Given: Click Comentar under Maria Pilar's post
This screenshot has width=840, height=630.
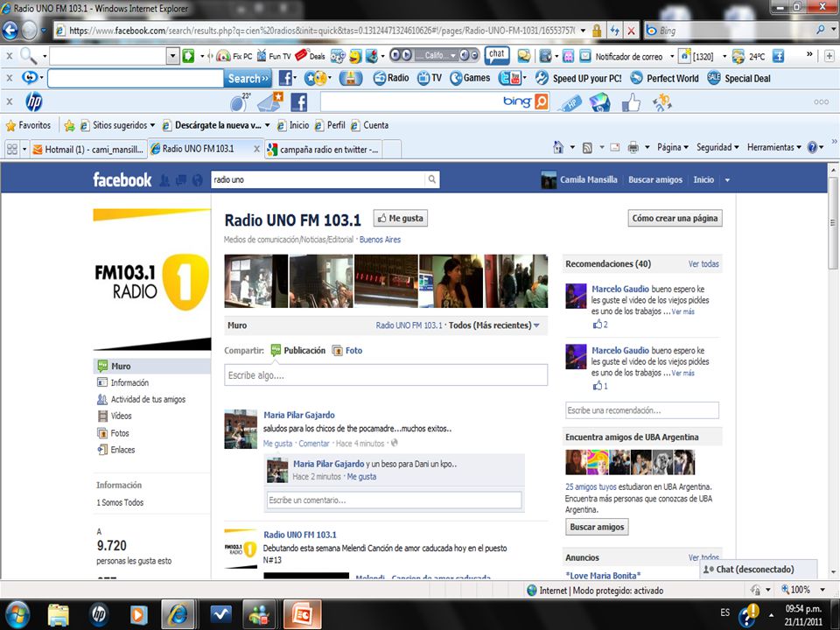Looking at the screenshot, I should (314, 444).
